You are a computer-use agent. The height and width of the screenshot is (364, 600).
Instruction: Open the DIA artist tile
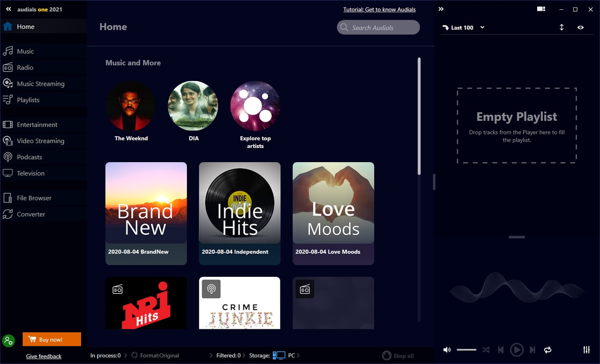(x=193, y=111)
